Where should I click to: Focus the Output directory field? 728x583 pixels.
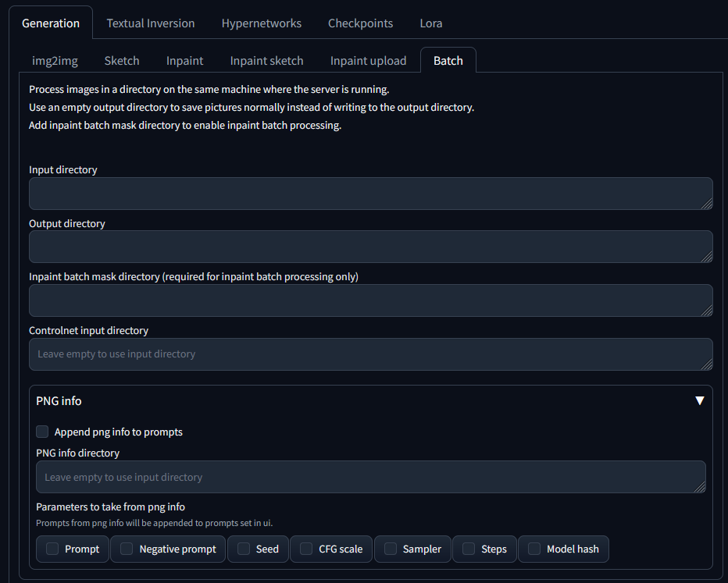tap(370, 247)
